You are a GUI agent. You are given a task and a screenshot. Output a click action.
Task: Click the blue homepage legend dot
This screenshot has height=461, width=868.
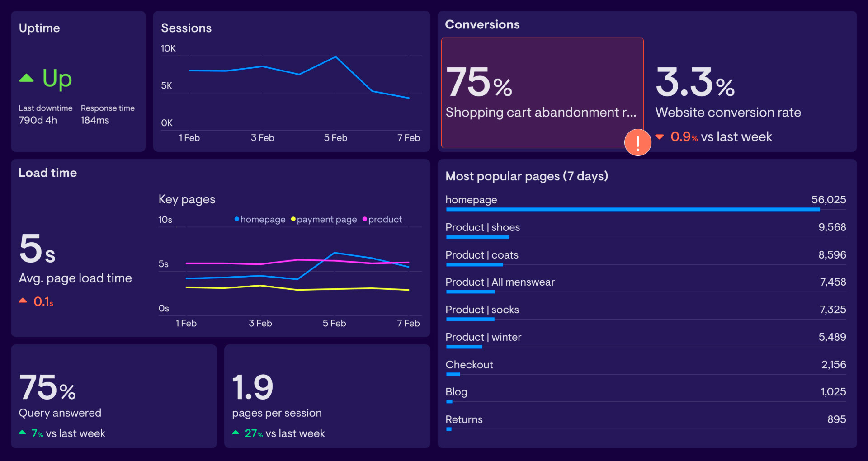(x=236, y=219)
